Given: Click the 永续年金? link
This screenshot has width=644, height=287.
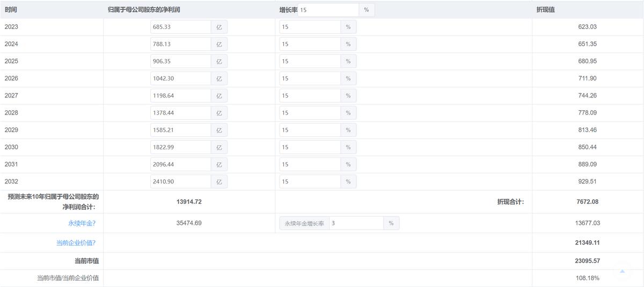Looking at the screenshot, I should point(82,223).
